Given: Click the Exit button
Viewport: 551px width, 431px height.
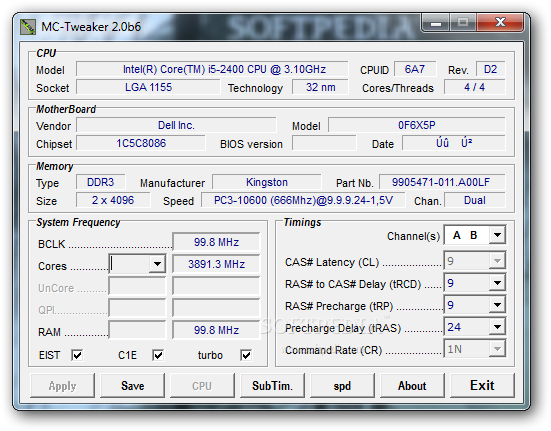Looking at the screenshot, I should pos(482,386).
